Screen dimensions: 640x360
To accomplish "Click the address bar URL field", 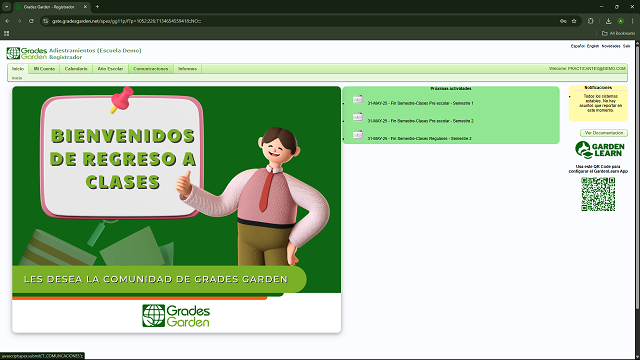I will [302, 21].
